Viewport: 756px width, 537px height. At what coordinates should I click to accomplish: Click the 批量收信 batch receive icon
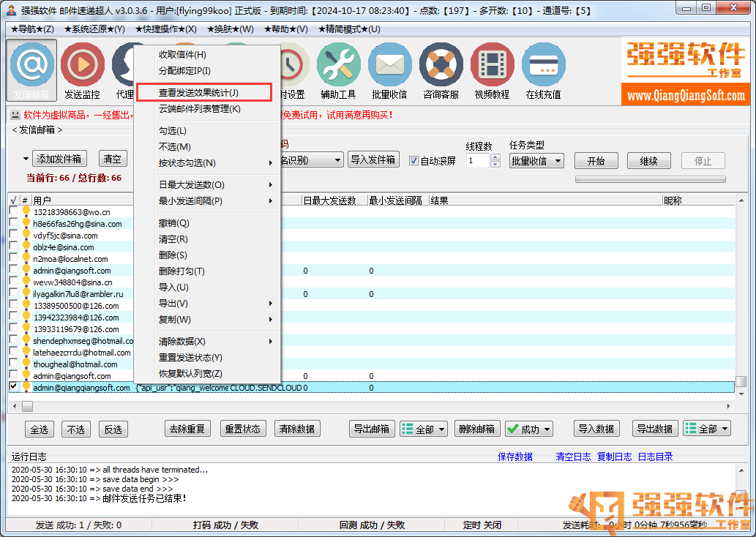[x=389, y=67]
